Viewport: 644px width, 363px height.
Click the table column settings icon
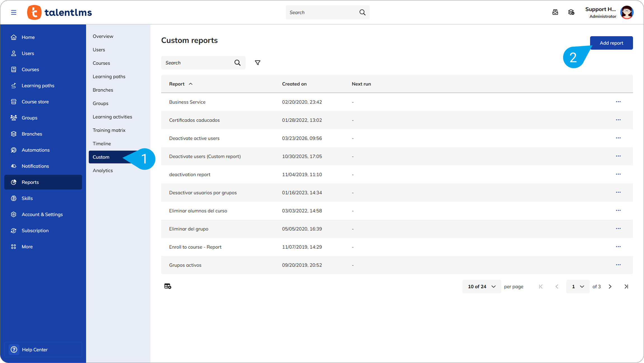(168, 286)
